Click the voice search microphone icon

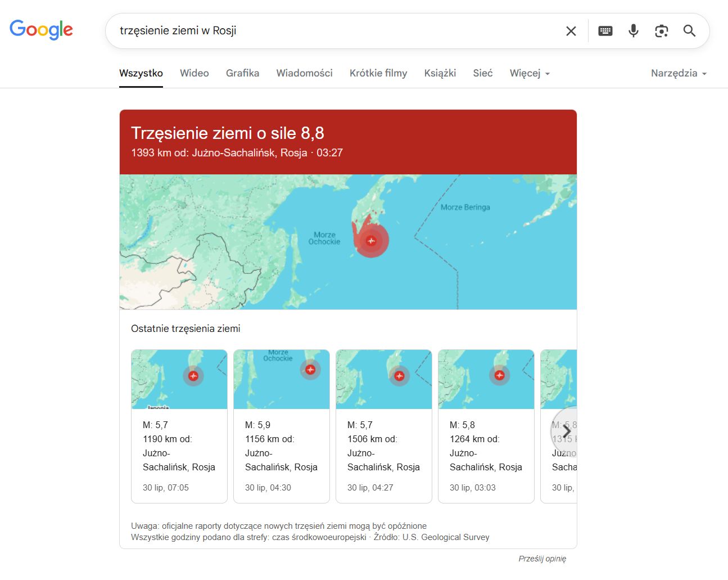point(633,31)
